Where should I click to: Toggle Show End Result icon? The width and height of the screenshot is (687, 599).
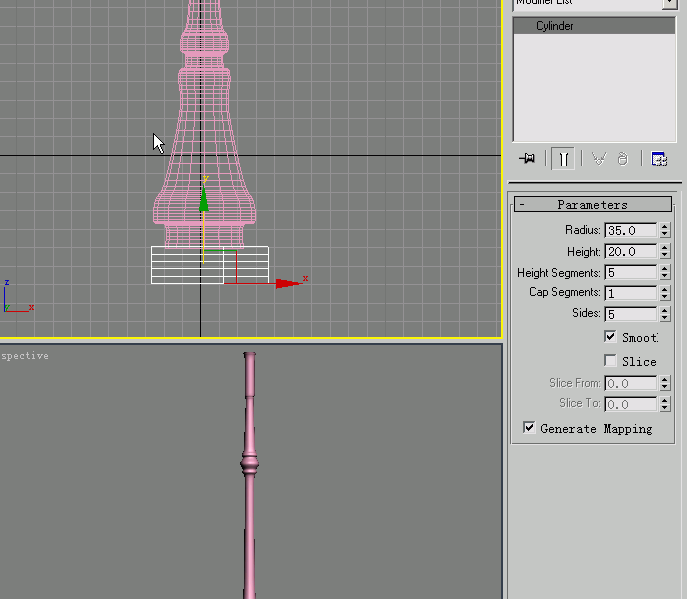563,158
